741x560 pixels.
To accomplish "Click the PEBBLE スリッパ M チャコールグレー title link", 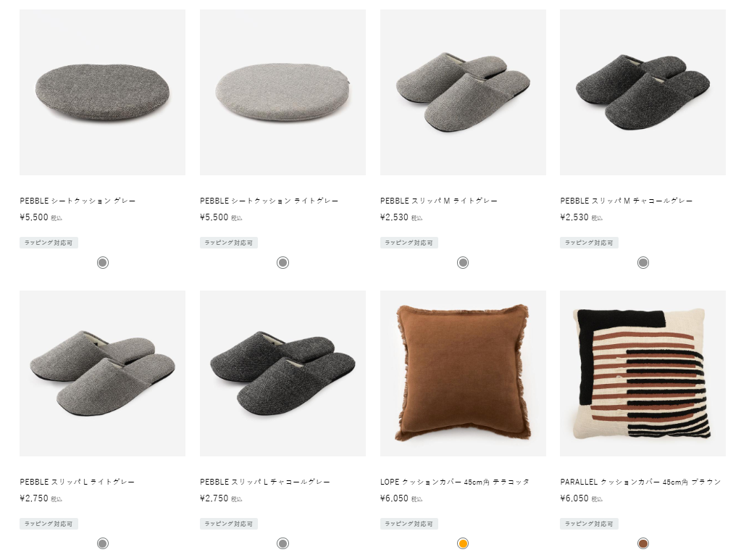I will point(626,201).
